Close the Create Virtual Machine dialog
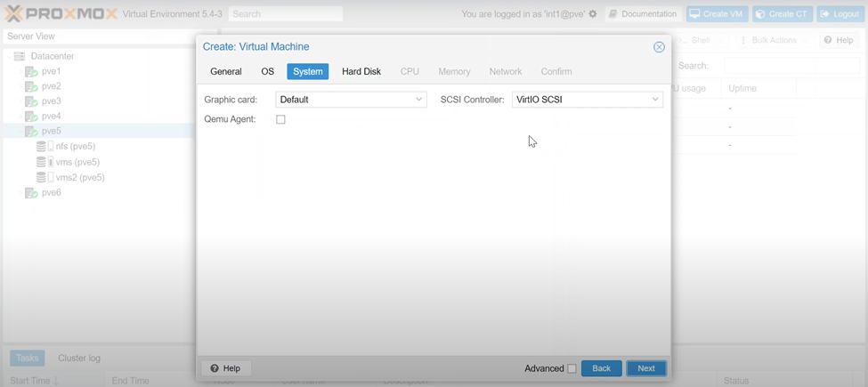The image size is (868, 387). [659, 47]
